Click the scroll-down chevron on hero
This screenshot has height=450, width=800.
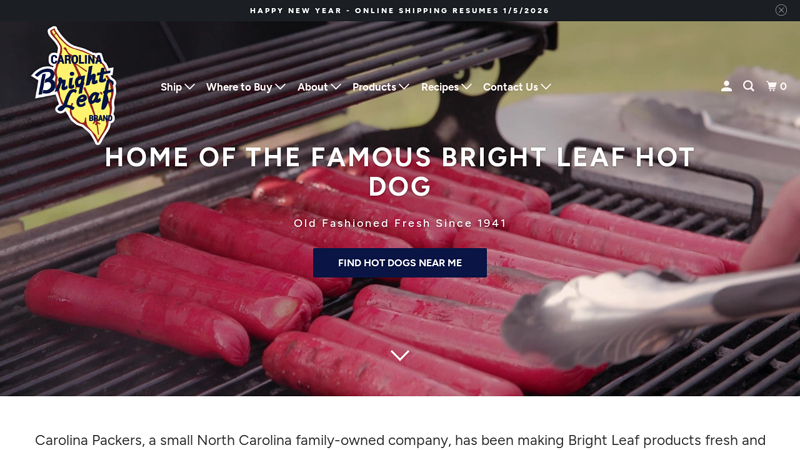(399, 355)
